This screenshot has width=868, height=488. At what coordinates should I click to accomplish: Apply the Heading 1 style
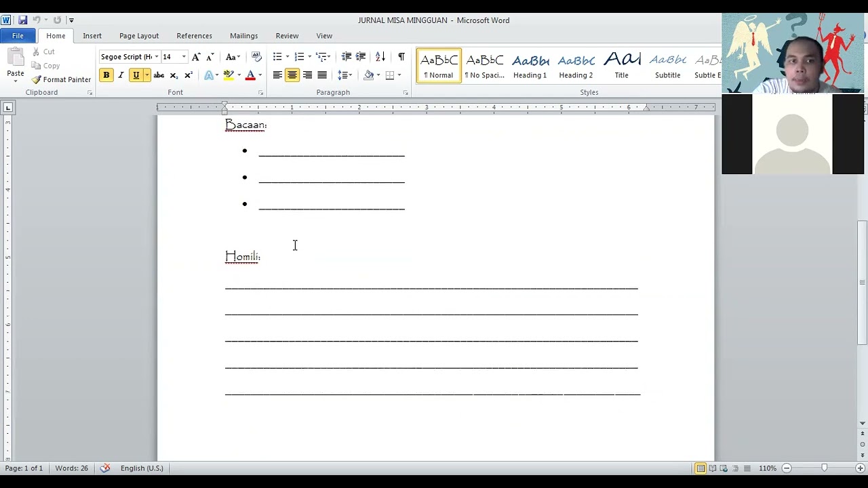pos(530,66)
